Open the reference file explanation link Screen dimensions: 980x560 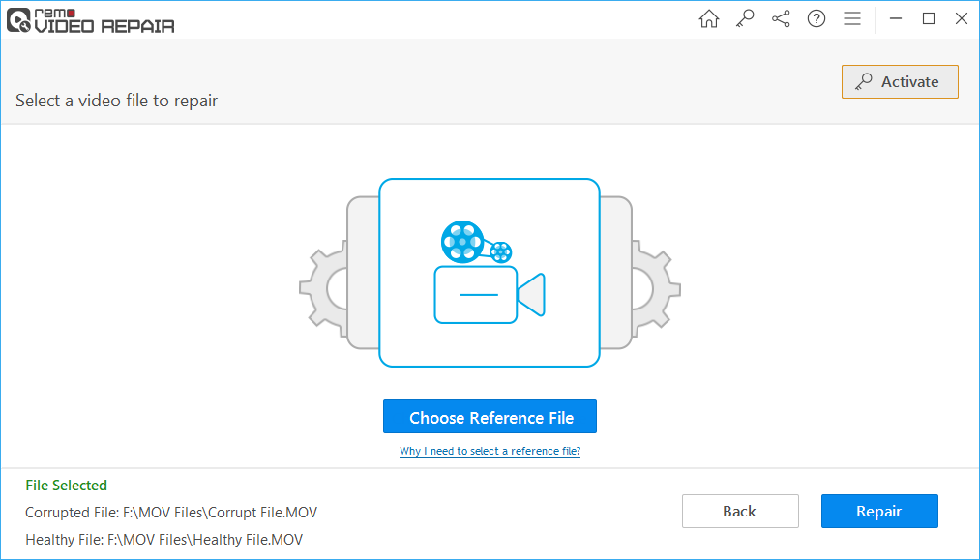[490, 451]
